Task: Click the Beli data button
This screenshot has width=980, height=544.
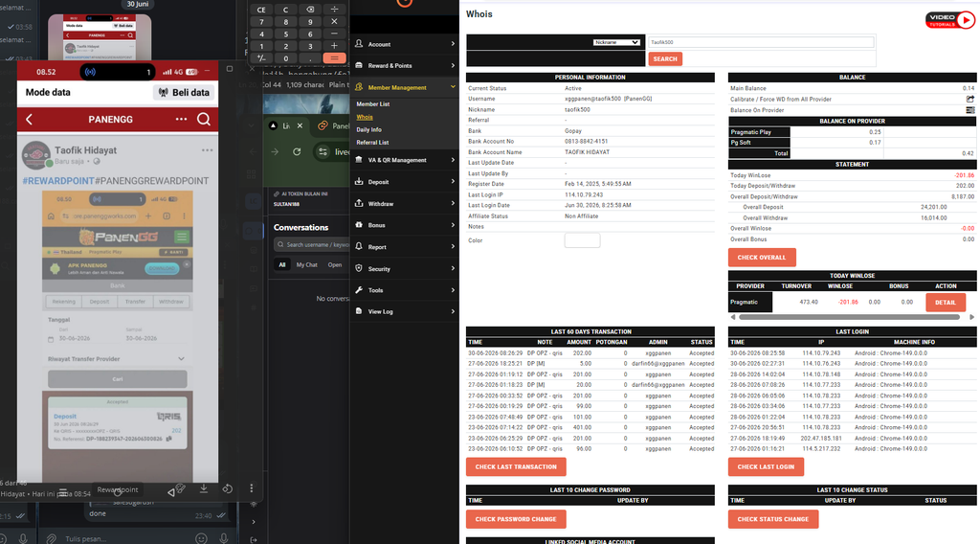Action: [x=184, y=93]
